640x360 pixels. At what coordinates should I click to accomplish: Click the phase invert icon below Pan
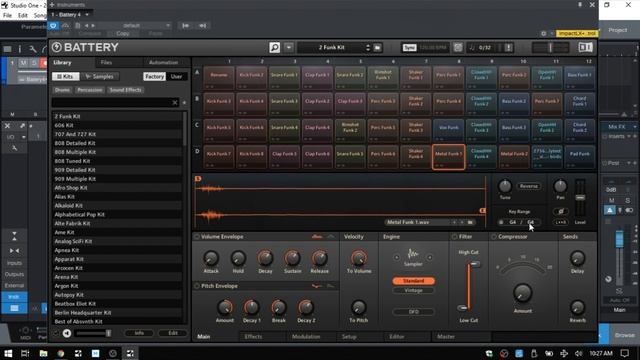(560, 211)
